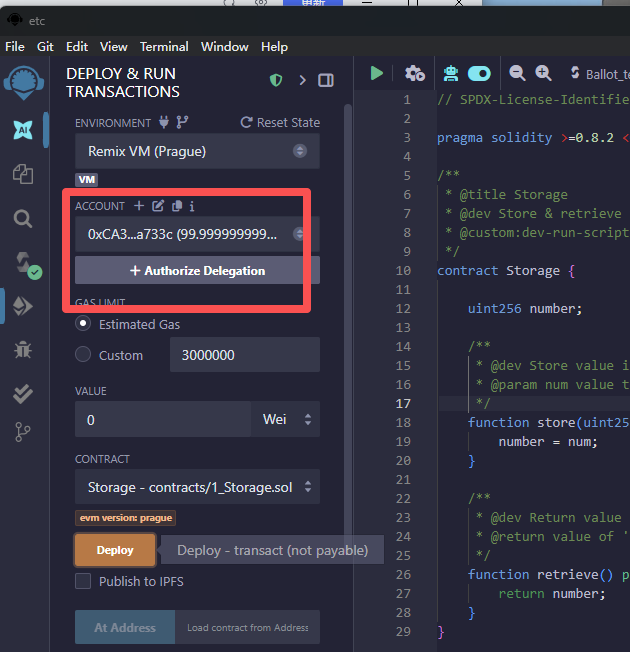Click the 'number = num;' code line
The height and width of the screenshot is (652, 630).
548,442
